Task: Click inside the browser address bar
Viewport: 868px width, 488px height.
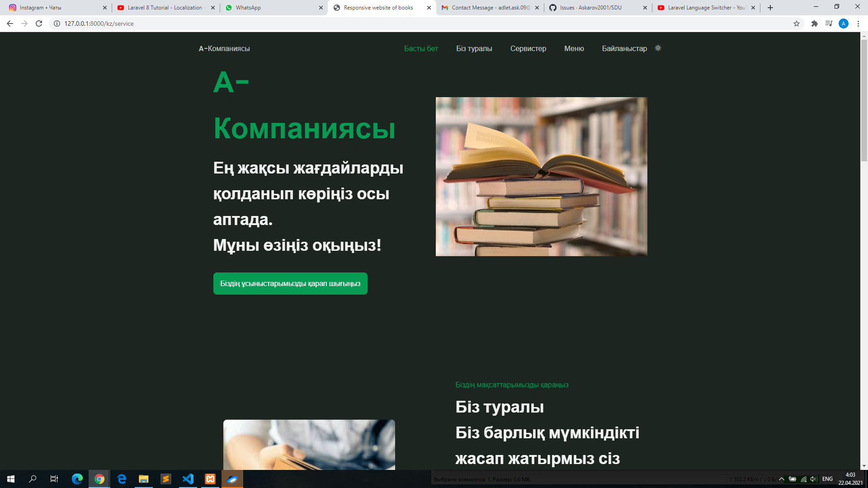Action: click(181, 23)
